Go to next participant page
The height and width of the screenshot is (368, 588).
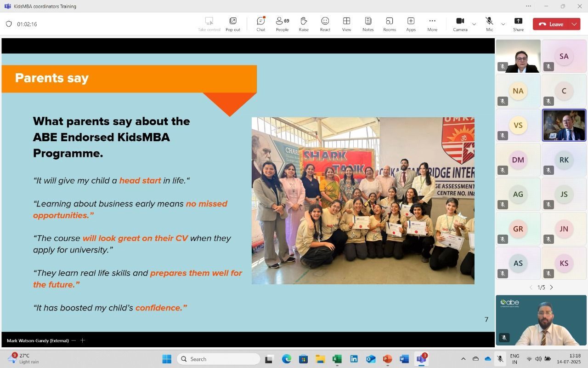point(552,287)
